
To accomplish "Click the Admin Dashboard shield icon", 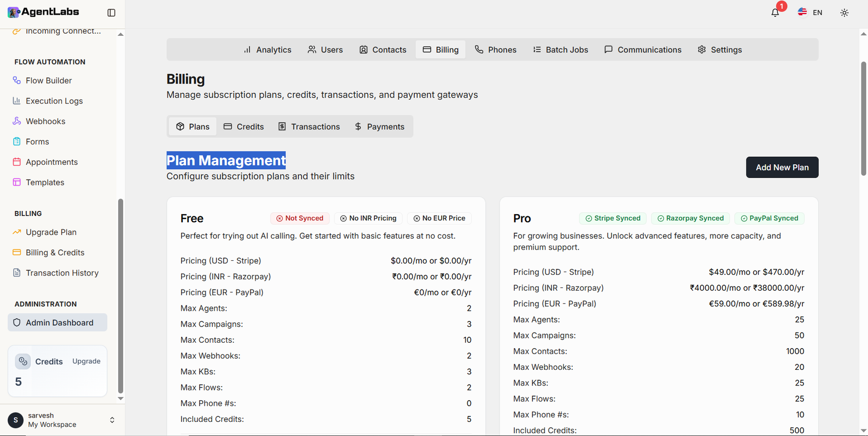I will coord(17,323).
